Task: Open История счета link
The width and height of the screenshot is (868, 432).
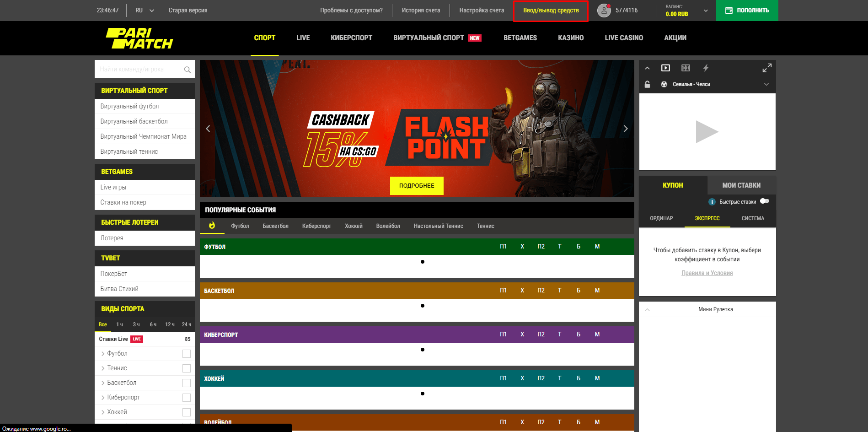Action: coord(421,10)
